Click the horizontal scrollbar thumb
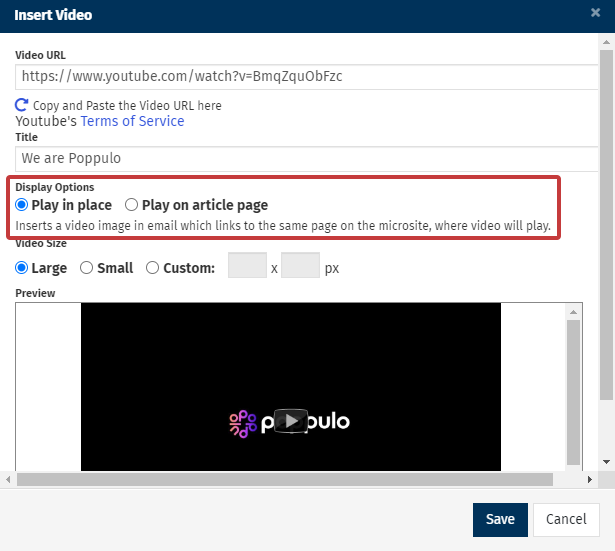The width and height of the screenshot is (615, 551). click(285, 479)
